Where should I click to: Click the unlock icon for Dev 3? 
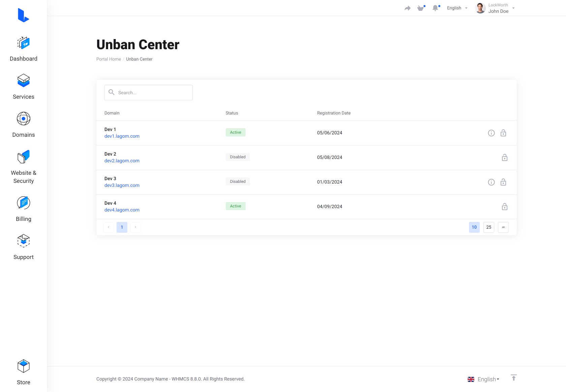503,182
